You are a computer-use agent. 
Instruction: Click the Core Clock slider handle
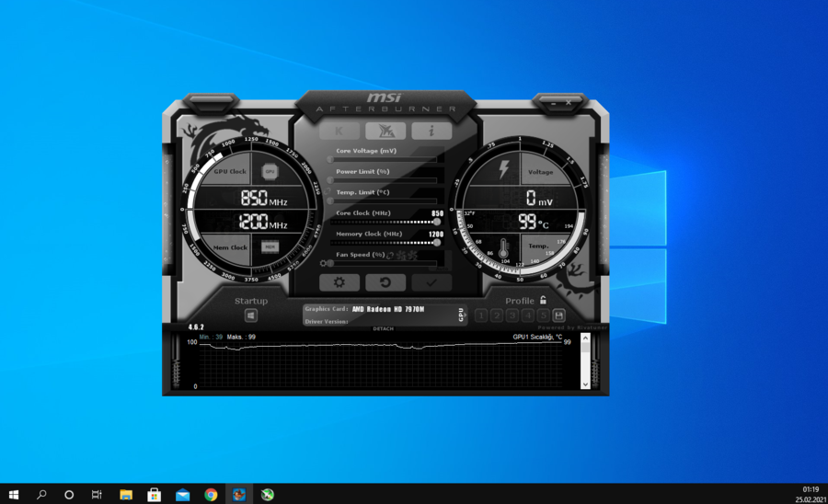click(x=437, y=223)
